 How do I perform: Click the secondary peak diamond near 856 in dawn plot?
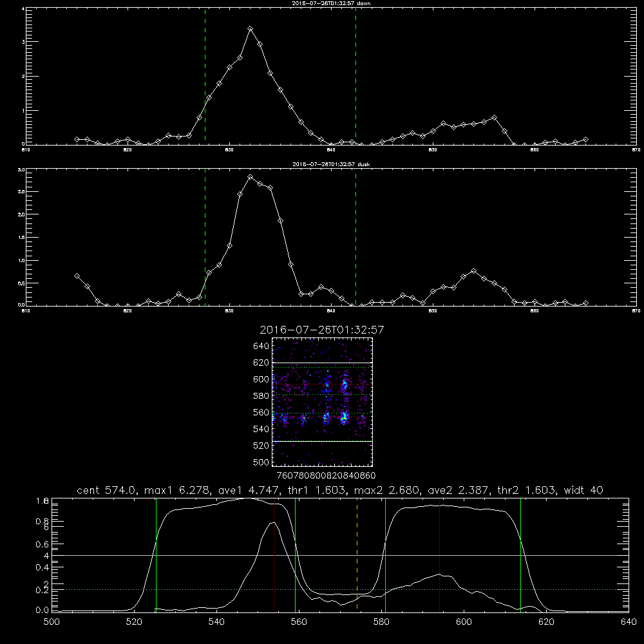point(494,117)
